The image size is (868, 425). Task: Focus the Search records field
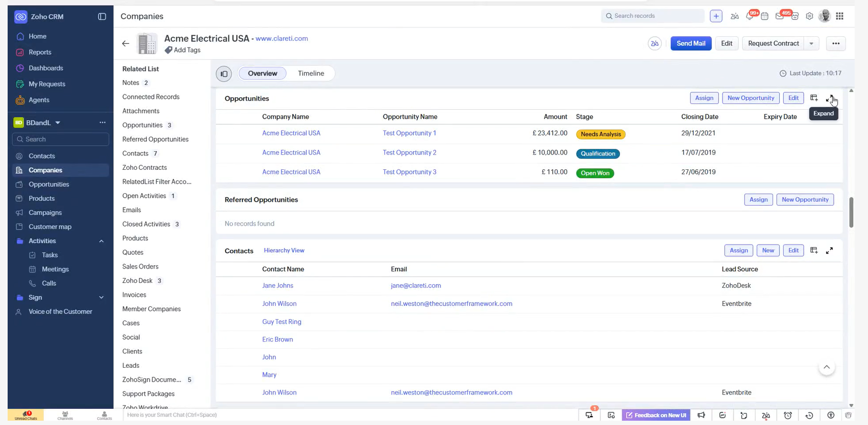(652, 16)
